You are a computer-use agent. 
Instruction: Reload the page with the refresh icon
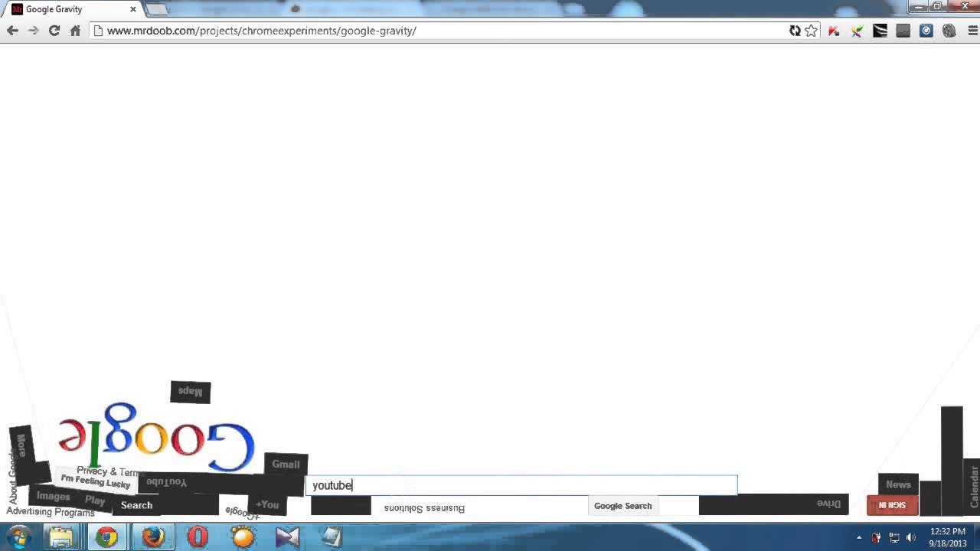(54, 31)
